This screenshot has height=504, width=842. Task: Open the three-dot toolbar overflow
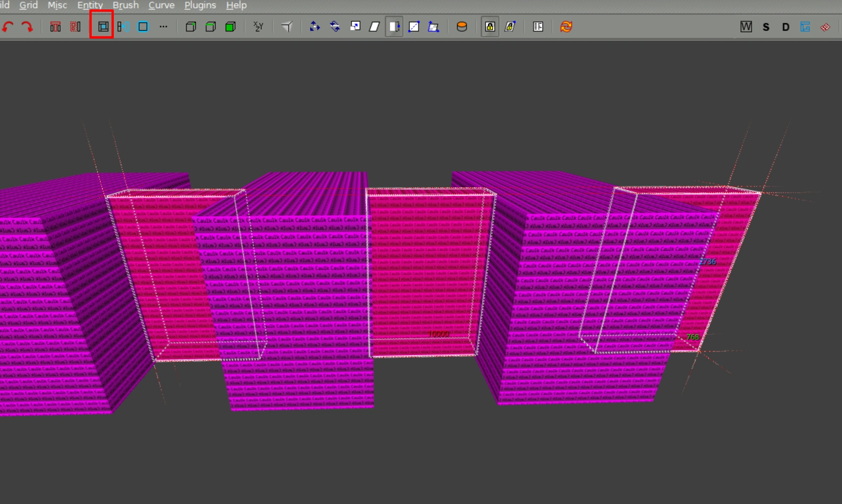tap(163, 27)
